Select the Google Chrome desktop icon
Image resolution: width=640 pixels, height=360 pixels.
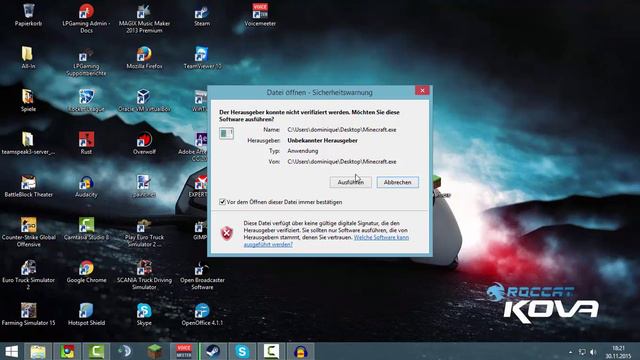click(x=86, y=271)
